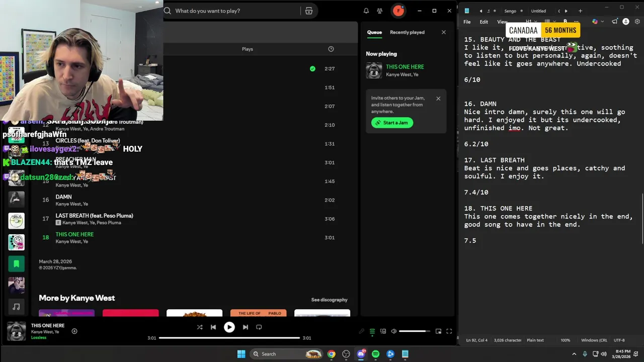Open Spotify friends activity icon
This screenshot has height=362, width=644.
[380, 11]
